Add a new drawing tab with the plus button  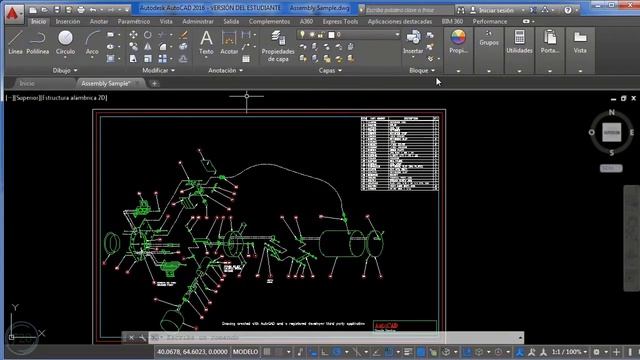154,83
